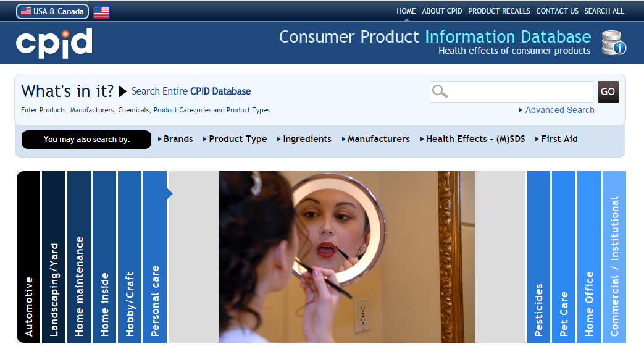
Task: Open the Manufacturers search option
Action: click(x=376, y=139)
